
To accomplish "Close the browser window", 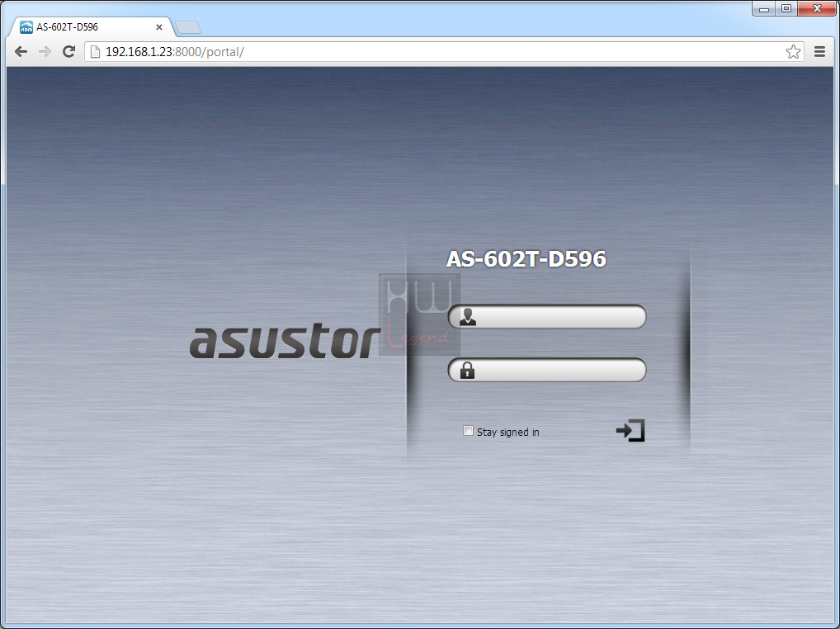I will click(817, 8).
